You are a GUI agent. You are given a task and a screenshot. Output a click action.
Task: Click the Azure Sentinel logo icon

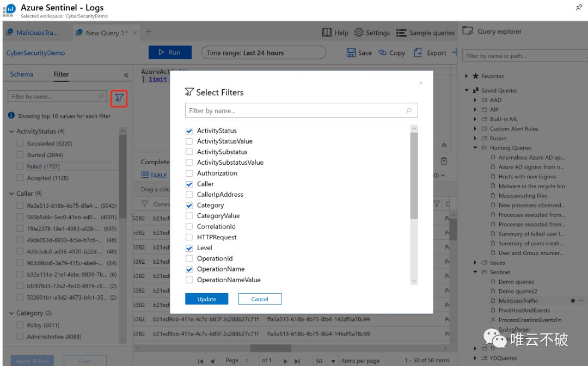[10, 9]
